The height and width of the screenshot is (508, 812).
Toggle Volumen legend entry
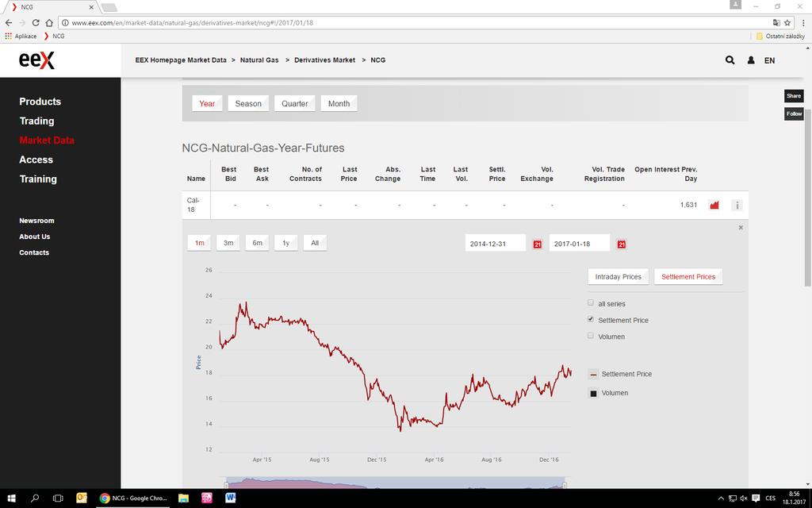609,393
